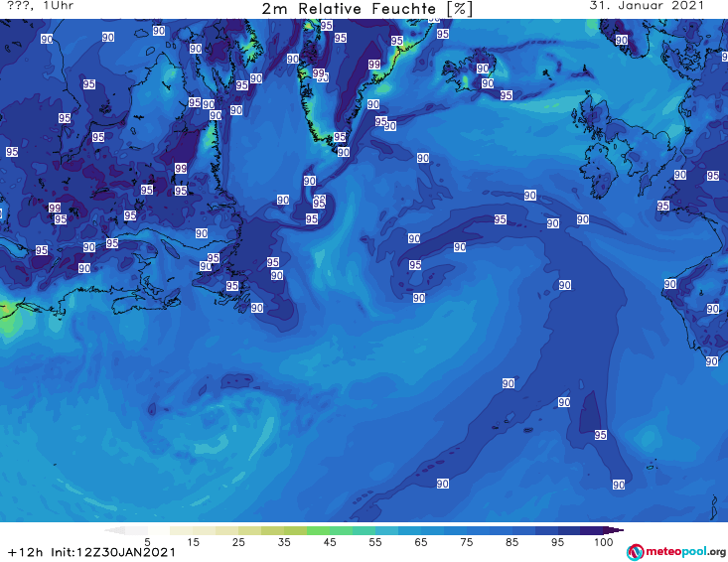Viewport: 728px width, 562px height.
Task: Click the colorbar label '75'
Action: 467,542
